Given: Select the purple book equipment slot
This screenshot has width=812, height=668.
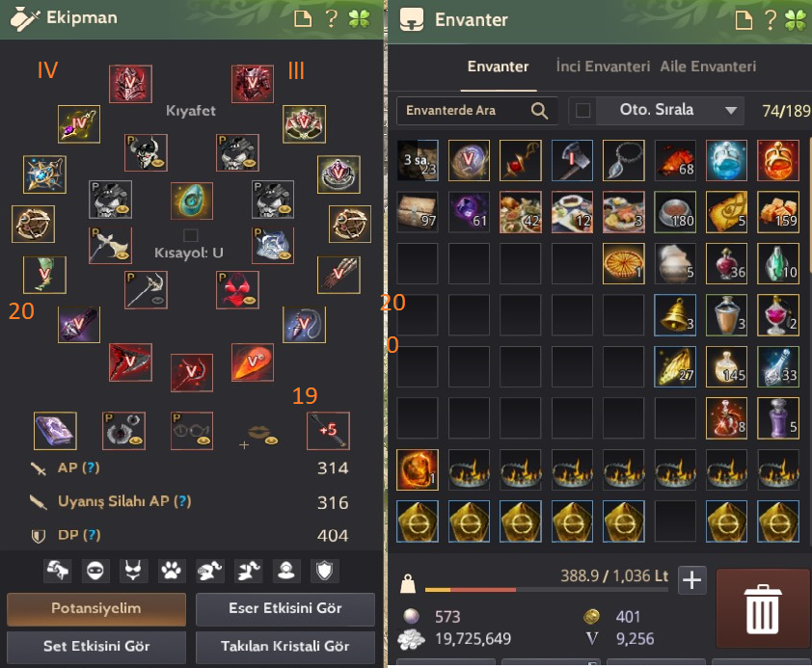Looking at the screenshot, I should click(x=55, y=431).
